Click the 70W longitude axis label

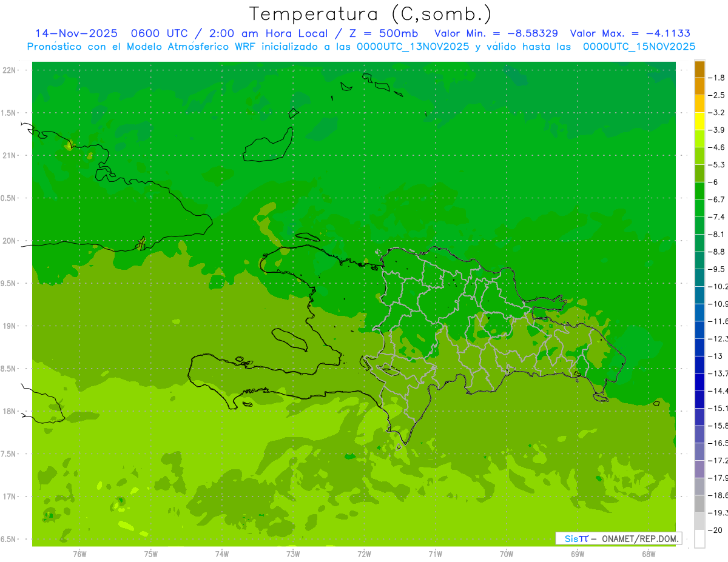[506, 554]
